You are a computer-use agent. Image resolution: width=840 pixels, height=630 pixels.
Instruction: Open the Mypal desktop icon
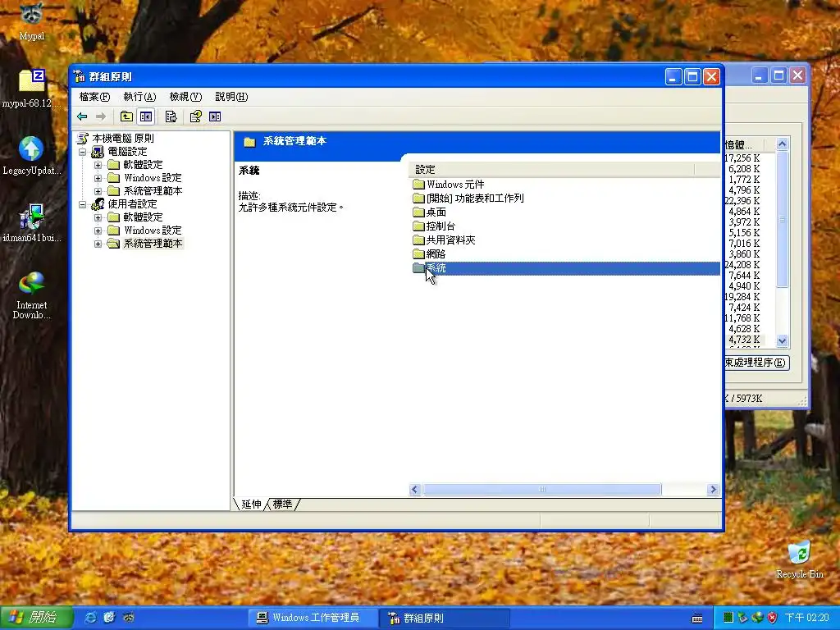pos(32,21)
